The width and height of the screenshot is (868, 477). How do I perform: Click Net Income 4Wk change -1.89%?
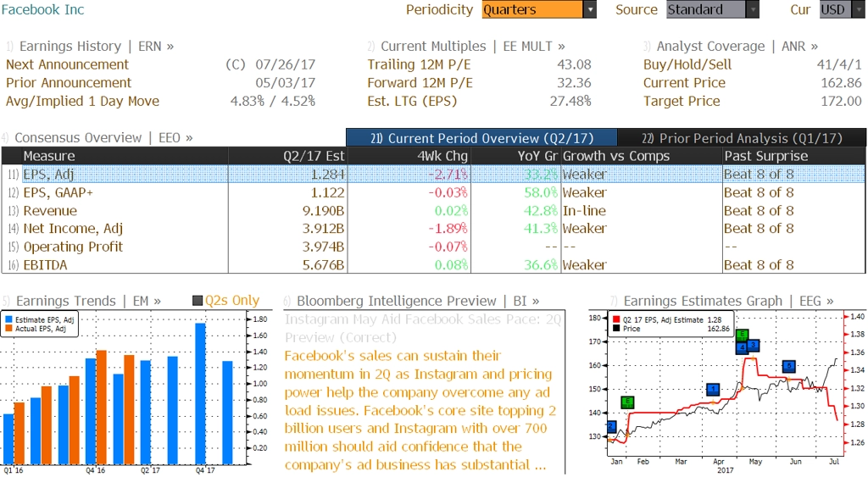(x=448, y=229)
